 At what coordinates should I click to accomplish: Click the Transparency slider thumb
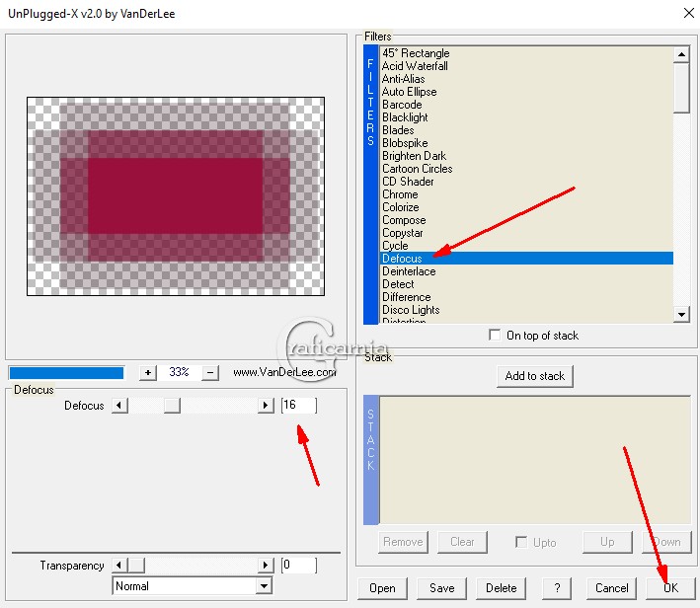136,566
